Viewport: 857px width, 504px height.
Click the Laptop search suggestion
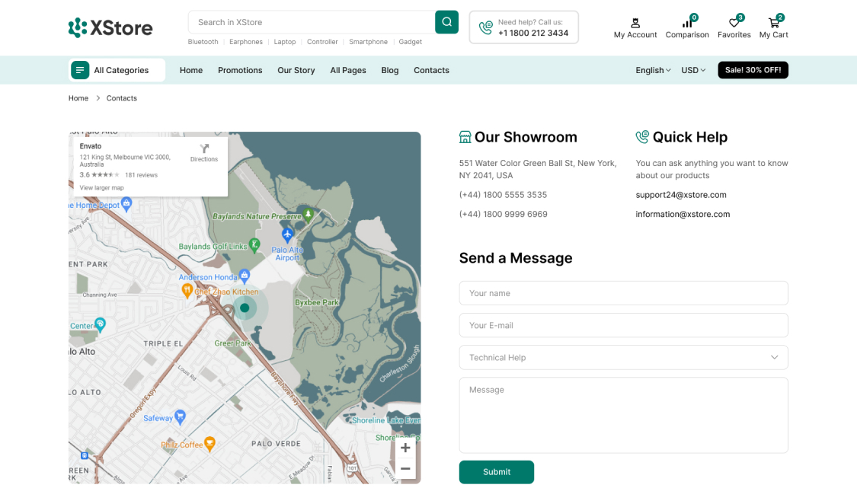(285, 42)
